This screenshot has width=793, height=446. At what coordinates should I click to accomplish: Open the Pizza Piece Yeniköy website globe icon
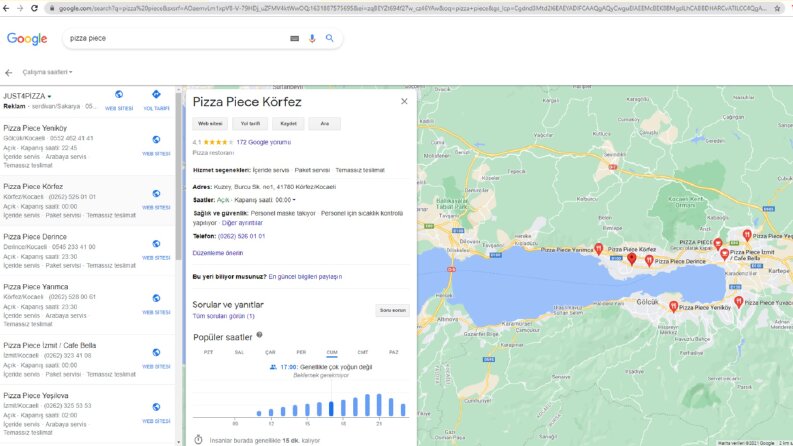tap(156, 140)
